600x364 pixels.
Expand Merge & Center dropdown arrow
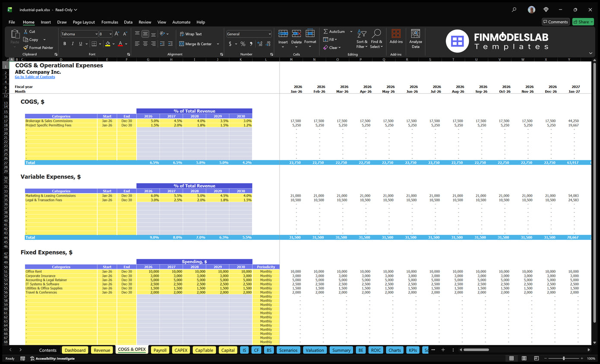(x=218, y=44)
